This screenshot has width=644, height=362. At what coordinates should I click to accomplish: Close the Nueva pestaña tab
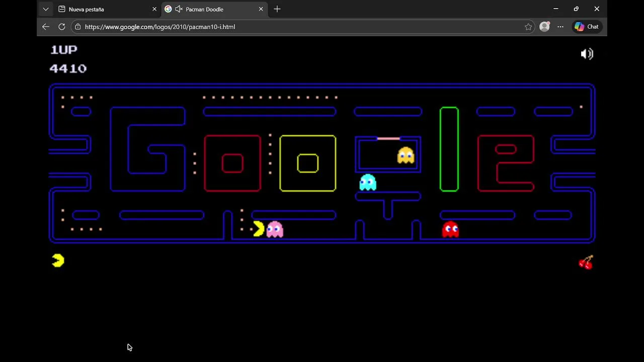coord(154,9)
